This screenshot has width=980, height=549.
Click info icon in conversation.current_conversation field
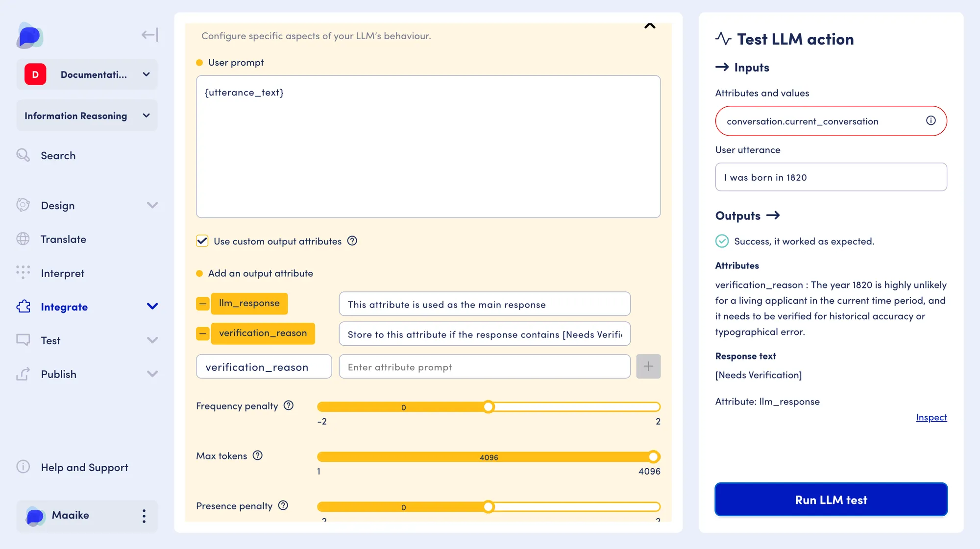point(931,120)
